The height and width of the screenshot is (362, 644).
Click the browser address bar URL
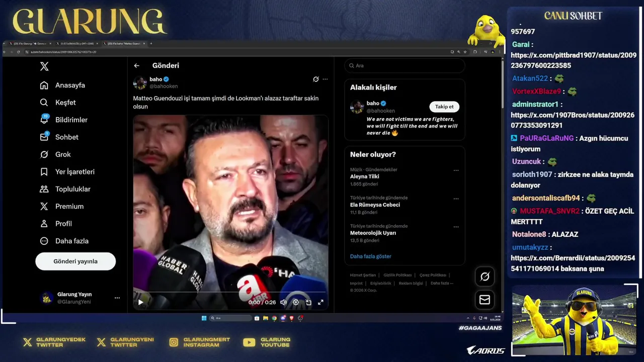(63, 52)
